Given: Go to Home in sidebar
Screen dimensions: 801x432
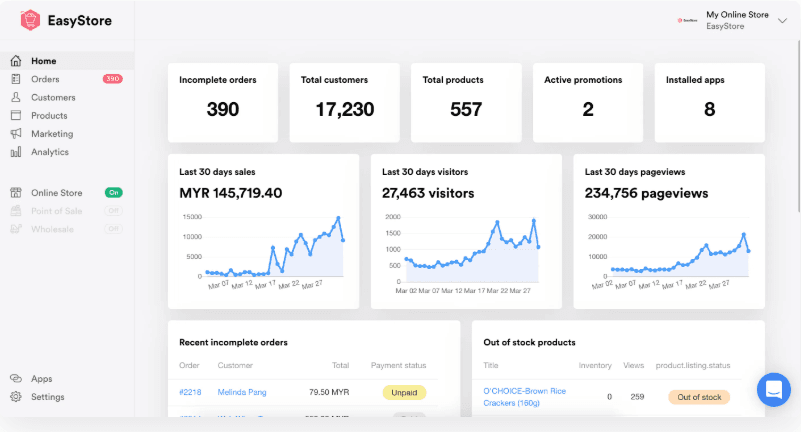Looking at the screenshot, I should click(x=67, y=61).
